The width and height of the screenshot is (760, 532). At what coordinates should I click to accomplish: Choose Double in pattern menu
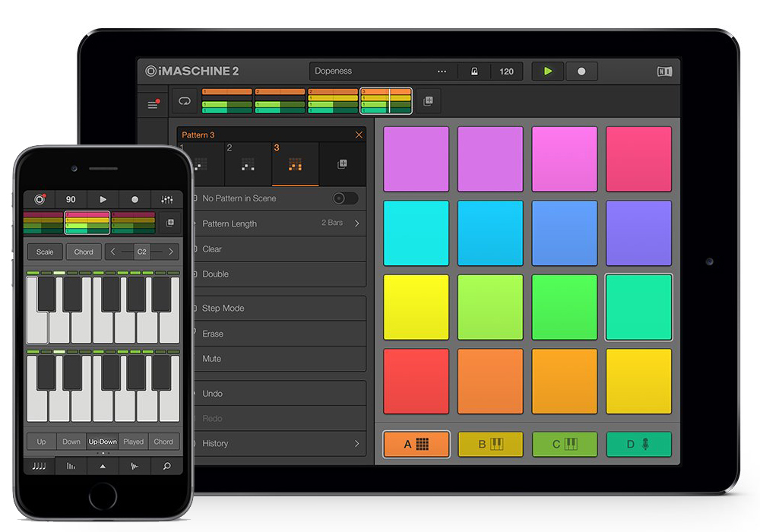point(280,274)
